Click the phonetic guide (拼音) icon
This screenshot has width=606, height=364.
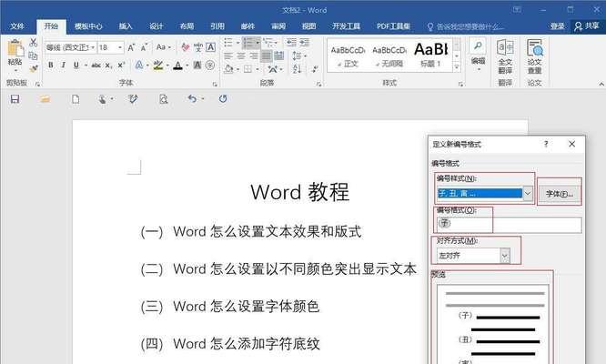coord(198,47)
